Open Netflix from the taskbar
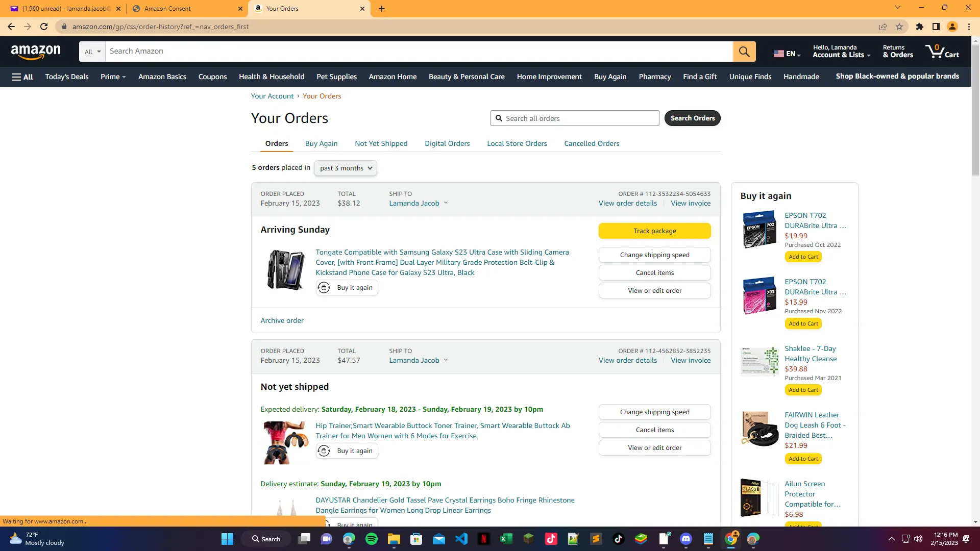980x551 pixels. coord(484,539)
